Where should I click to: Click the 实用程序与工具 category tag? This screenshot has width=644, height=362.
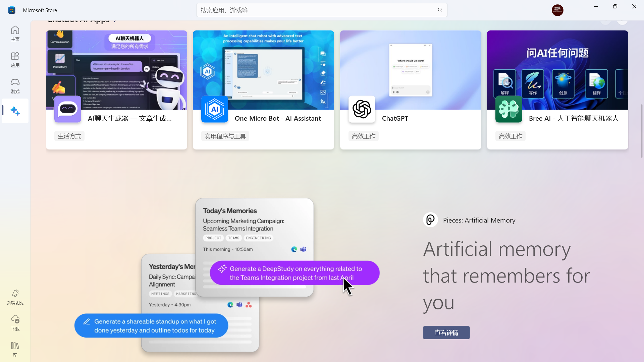pyautogui.click(x=225, y=136)
